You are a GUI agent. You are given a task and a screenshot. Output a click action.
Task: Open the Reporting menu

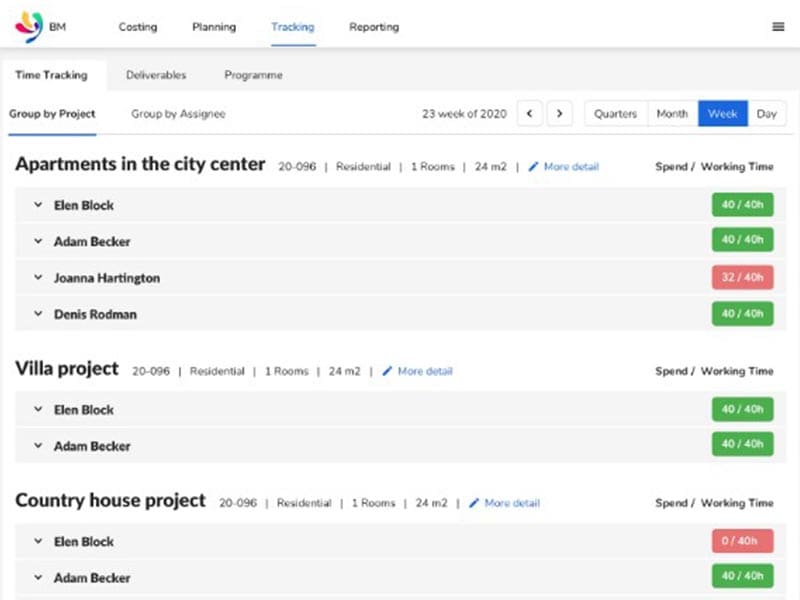[374, 27]
